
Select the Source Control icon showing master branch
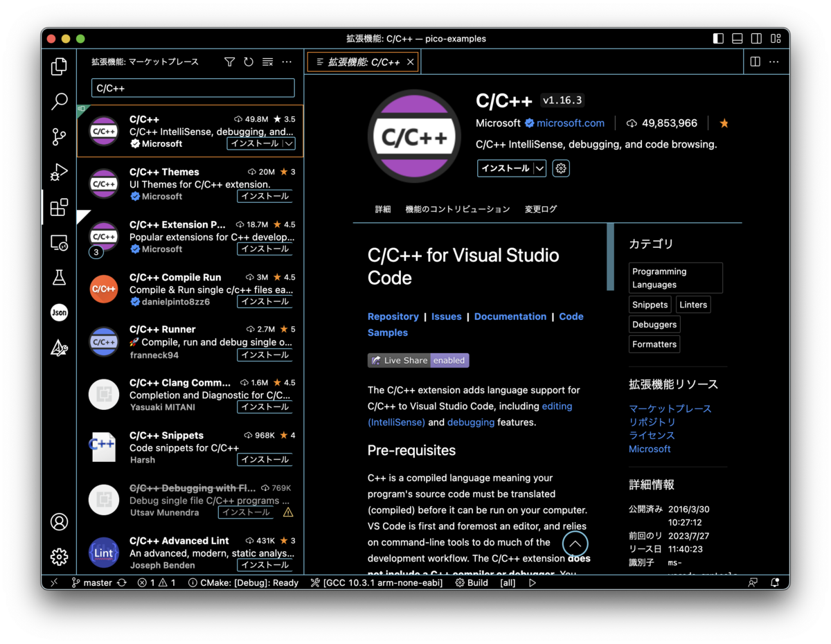59,137
